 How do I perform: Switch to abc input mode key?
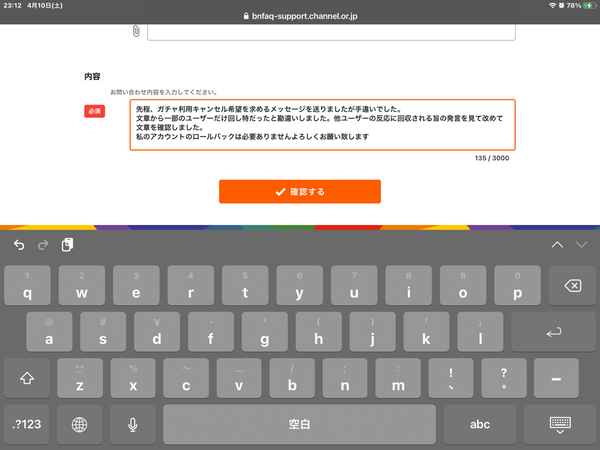(480, 424)
